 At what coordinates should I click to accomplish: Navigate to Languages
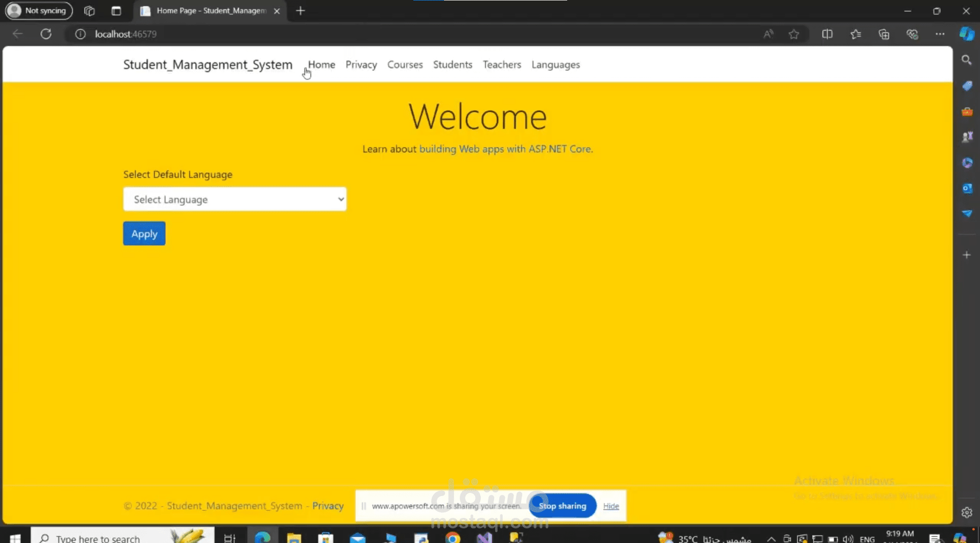tap(556, 65)
